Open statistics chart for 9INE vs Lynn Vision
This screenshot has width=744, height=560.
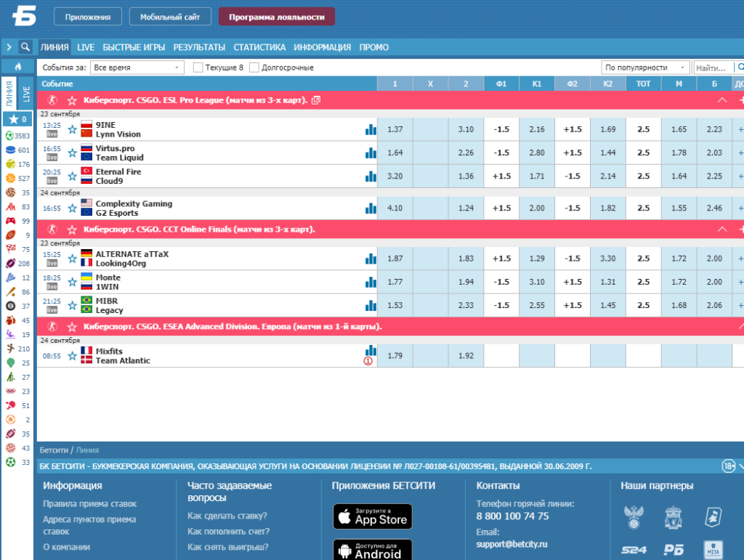point(371,129)
